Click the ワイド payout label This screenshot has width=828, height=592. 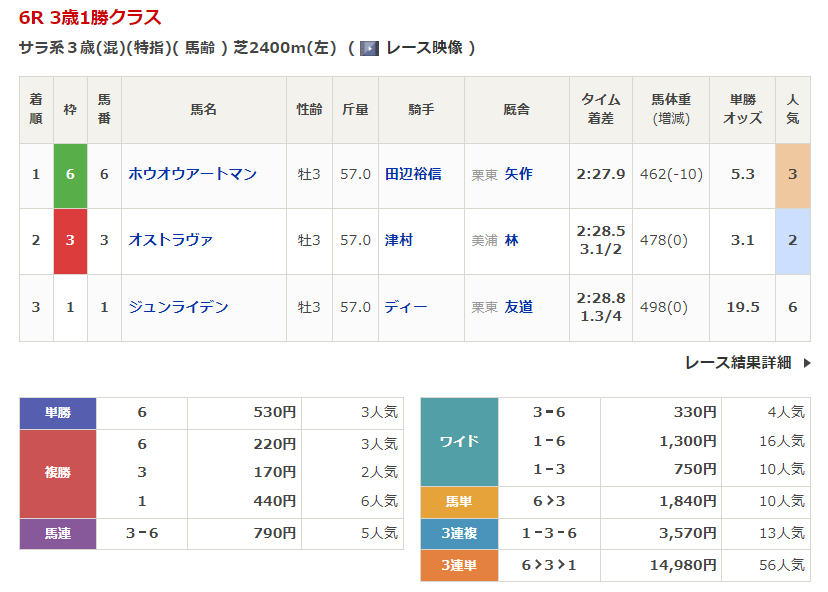pos(459,441)
